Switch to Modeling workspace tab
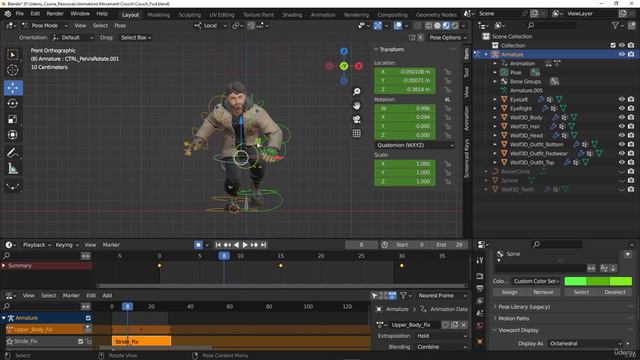Viewport: 640px width, 360px height. (158, 15)
